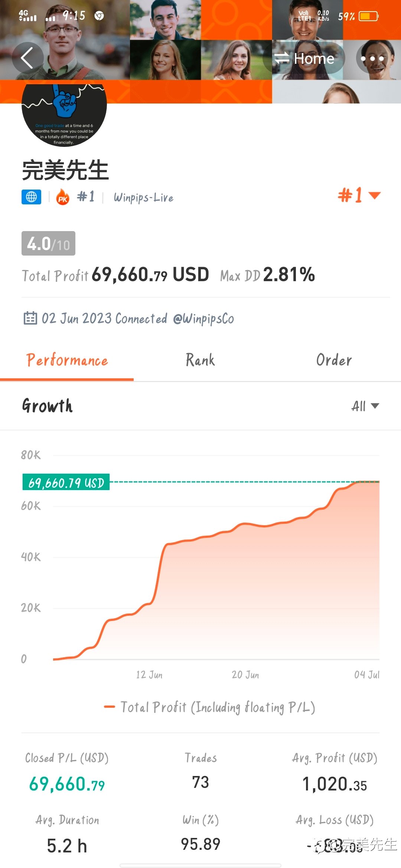401x868 pixels.
Task: Switch to the Order tab
Action: [334, 360]
